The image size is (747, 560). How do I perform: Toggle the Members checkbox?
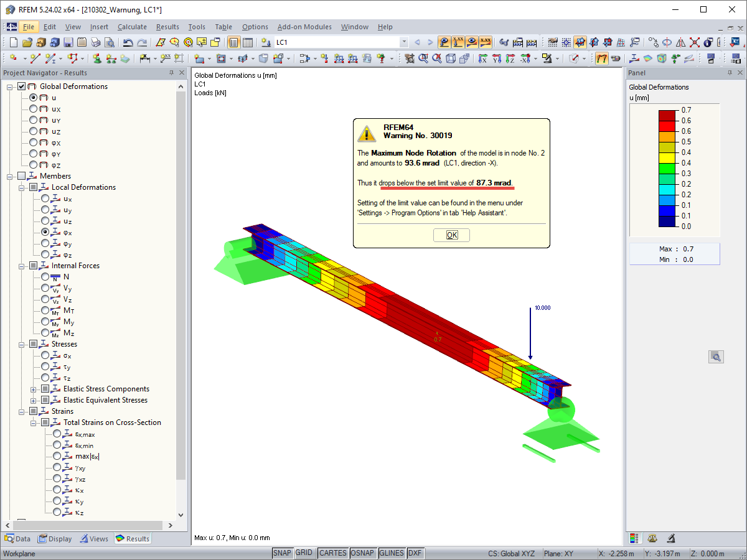pyautogui.click(x=22, y=176)
